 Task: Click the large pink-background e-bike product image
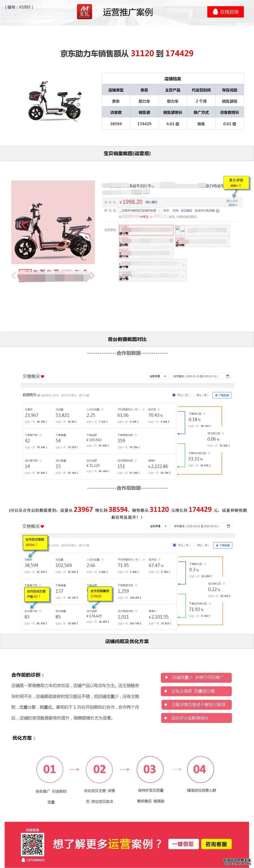pyautogui.click(x=53, y=223)
